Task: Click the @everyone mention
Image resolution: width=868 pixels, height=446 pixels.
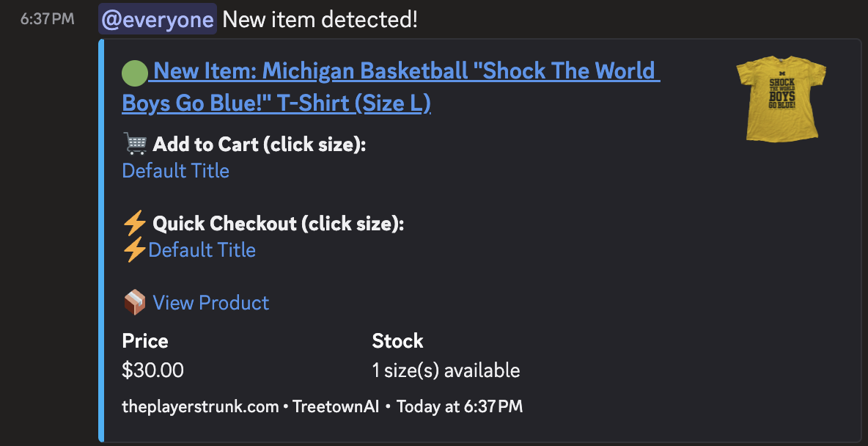Action: 157,19
